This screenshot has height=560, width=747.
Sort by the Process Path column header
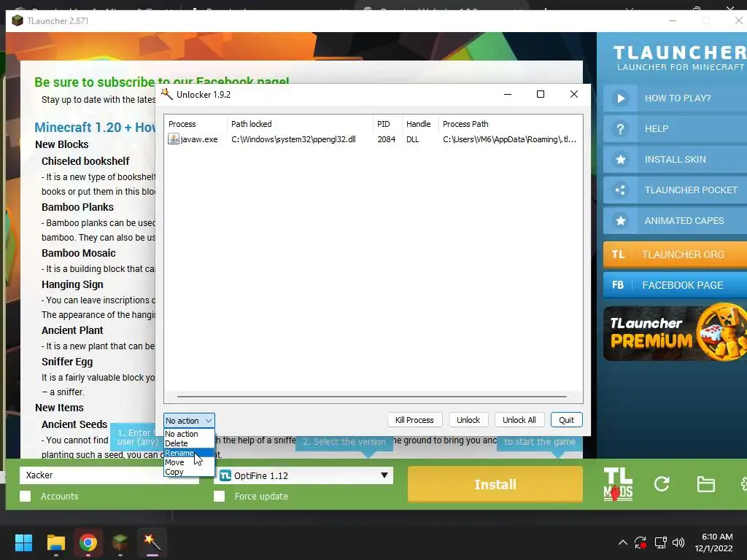(x=510, y=124)
